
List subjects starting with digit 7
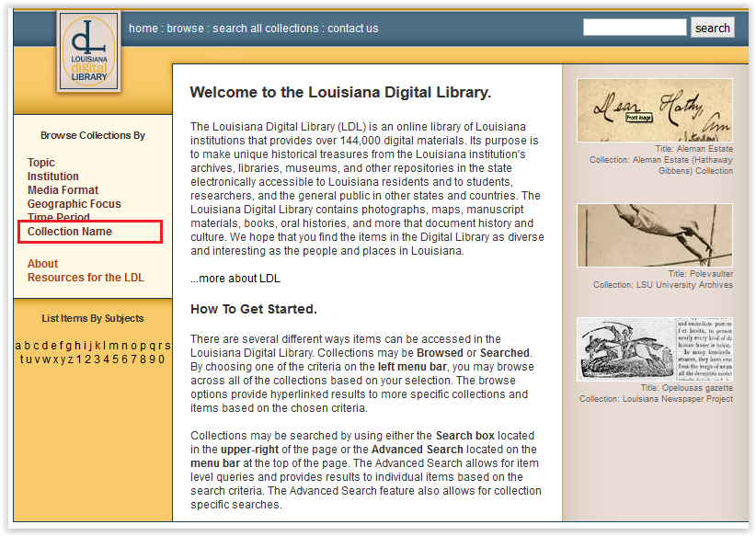[x=133, y=359]
